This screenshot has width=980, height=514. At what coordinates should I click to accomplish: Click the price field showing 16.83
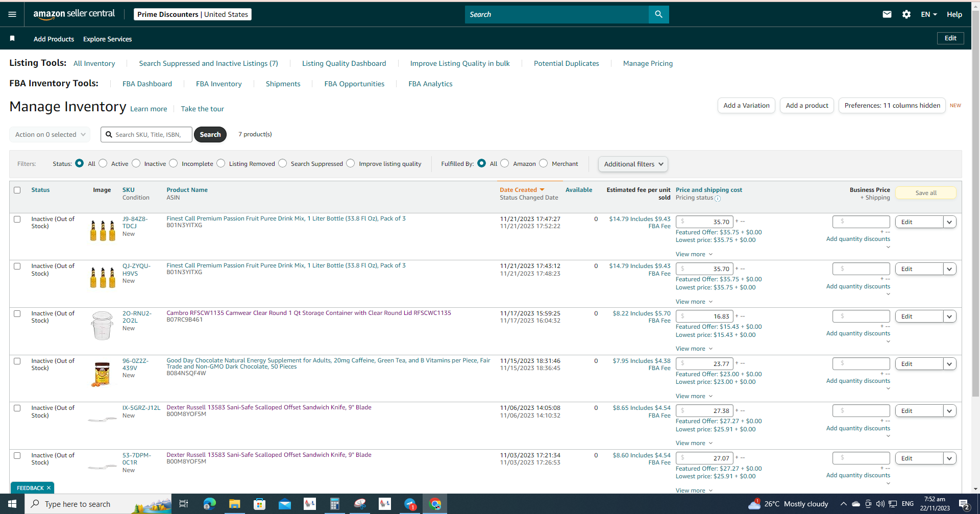point(704,316)
